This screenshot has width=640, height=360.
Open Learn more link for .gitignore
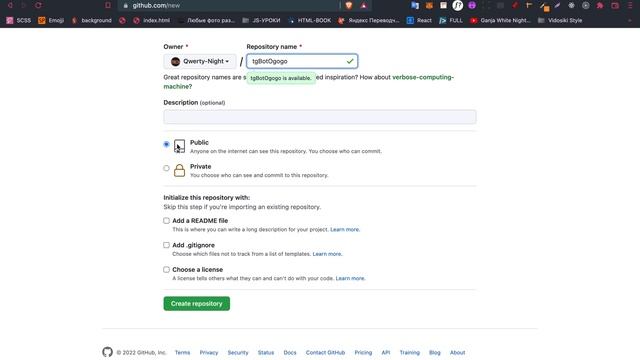(x=327, y=254)
